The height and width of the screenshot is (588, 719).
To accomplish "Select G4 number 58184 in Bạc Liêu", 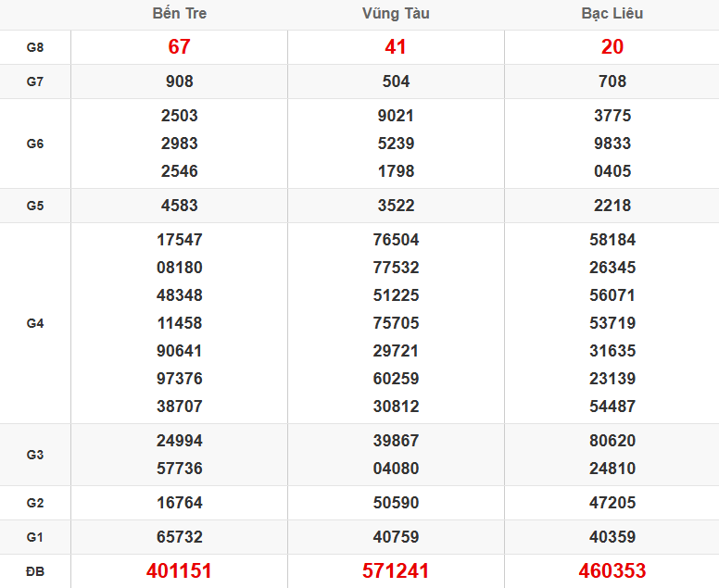I will coord(612,240).
